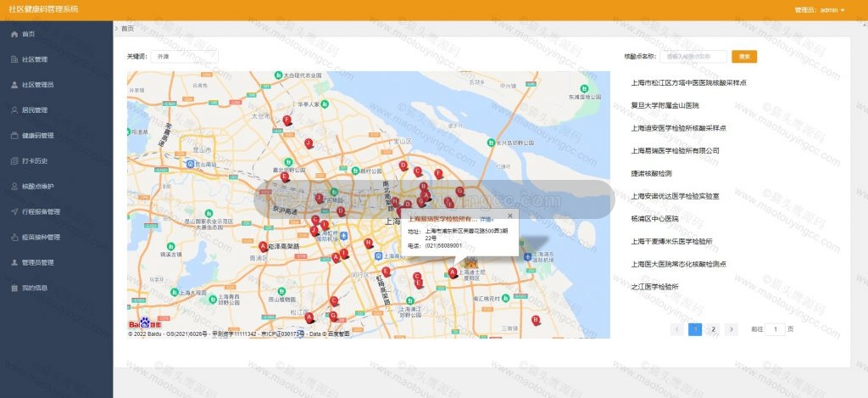Select 上海安诺优达医学检验实验室 in list
868x398 pixels.
(x=675, y=196)
